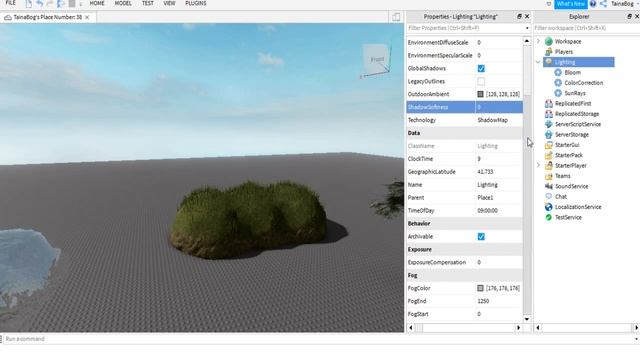This screenshot has height=360, width=640.
Task: Select SoundService in Explorer
Action: click(571, 186)
